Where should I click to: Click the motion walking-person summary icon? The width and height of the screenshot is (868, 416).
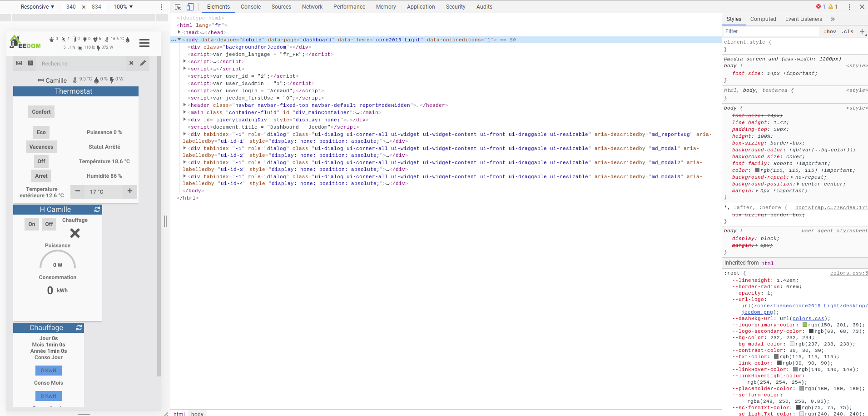pos(64,40)
